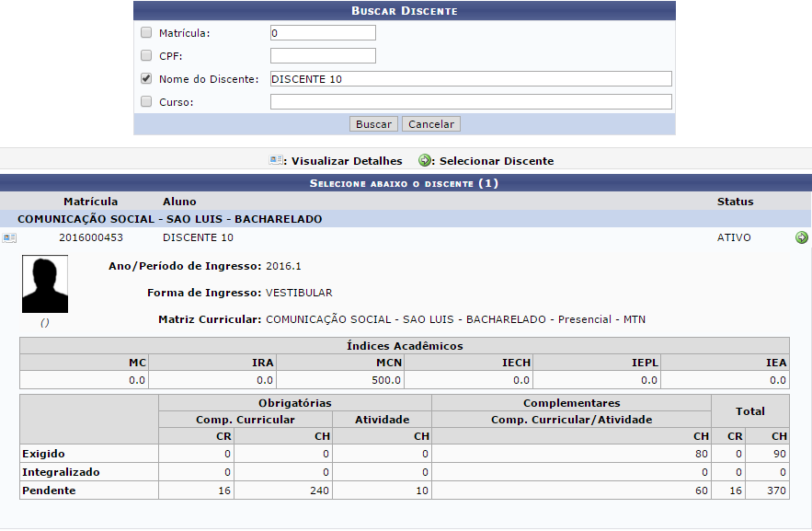Focus the Matrícula text field
This screenshot has width=812, height=531.
[x=323, y=33]
